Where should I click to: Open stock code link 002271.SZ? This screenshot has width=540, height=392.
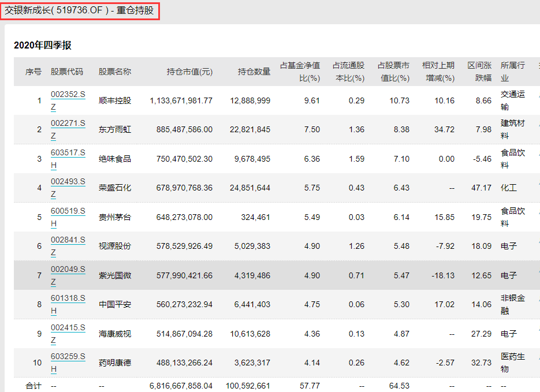(68, 129)
